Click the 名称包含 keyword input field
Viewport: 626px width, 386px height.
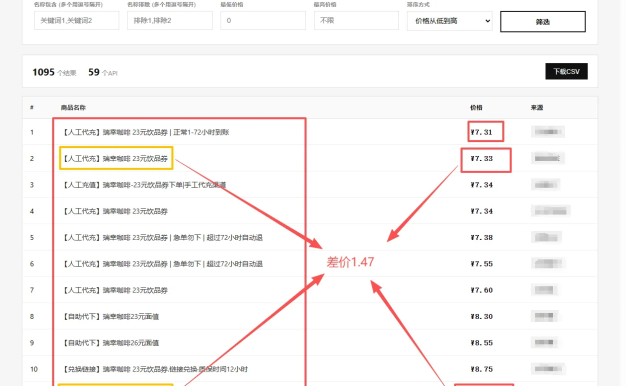point(77,20)
